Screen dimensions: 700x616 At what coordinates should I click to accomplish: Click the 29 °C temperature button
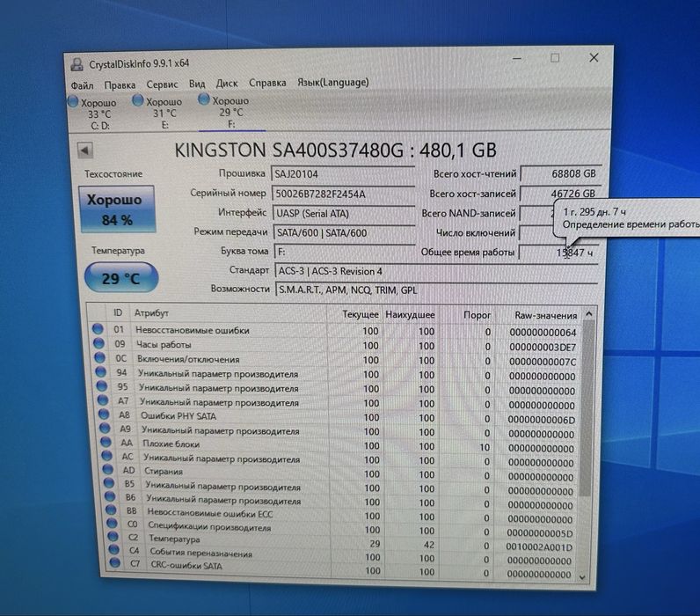click(x=121, y=278)
